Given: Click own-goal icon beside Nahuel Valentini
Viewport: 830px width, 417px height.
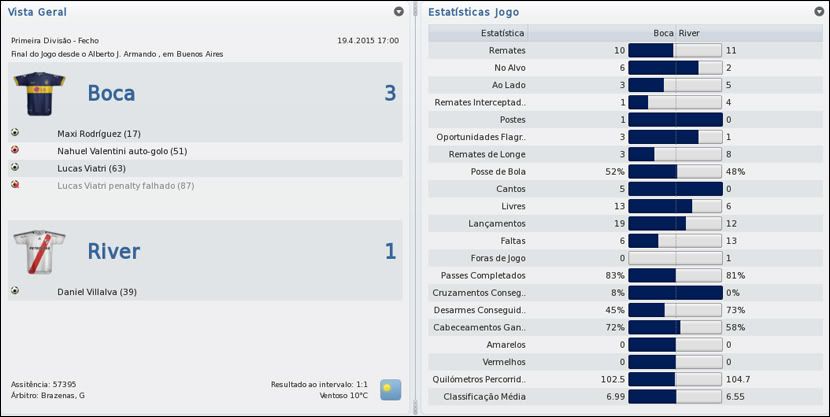Looking at the screenshot, I should point(15,150).
